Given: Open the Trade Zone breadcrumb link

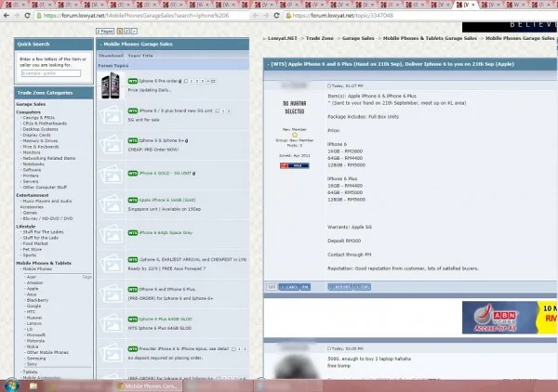Looking at the screenshot, I should click(x=320, y=38).
